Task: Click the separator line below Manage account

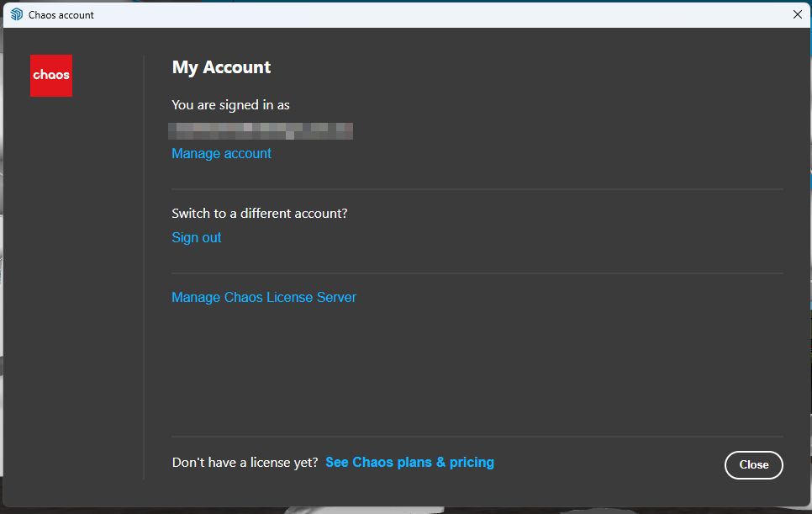Action: [477, 189]
